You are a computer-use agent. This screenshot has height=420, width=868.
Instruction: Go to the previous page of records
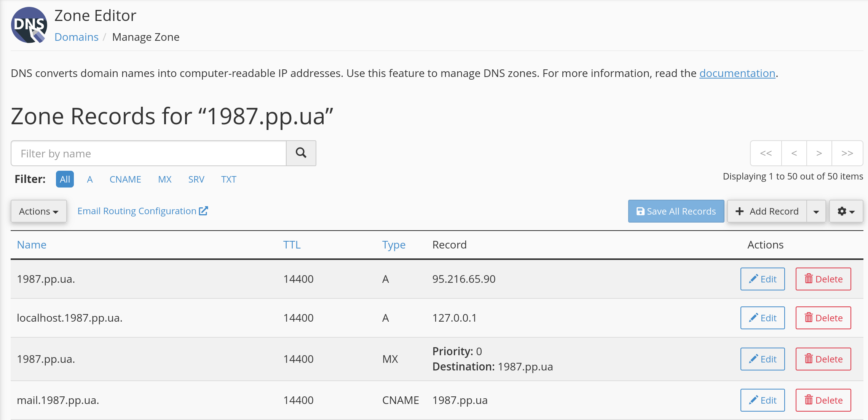click(794, 153)
